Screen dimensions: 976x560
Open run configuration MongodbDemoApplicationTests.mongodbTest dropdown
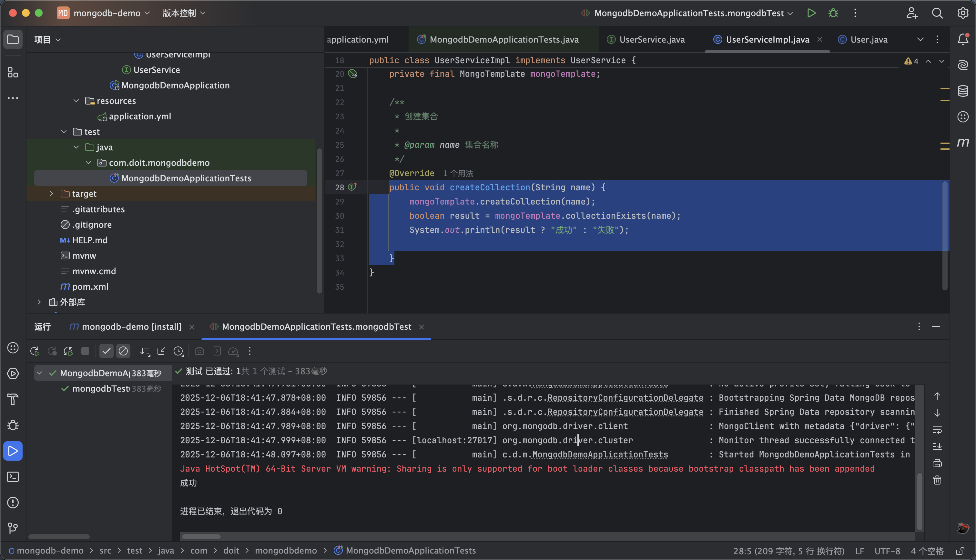point(689,13)
